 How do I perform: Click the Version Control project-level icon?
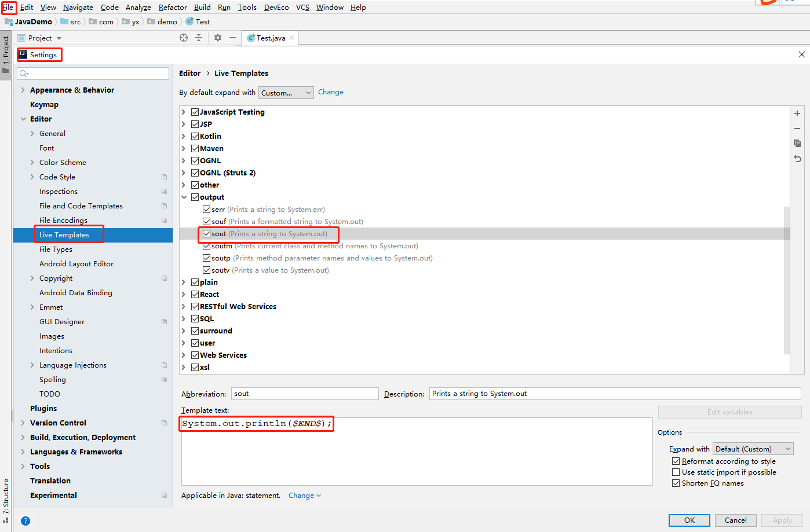coord(164,423)
